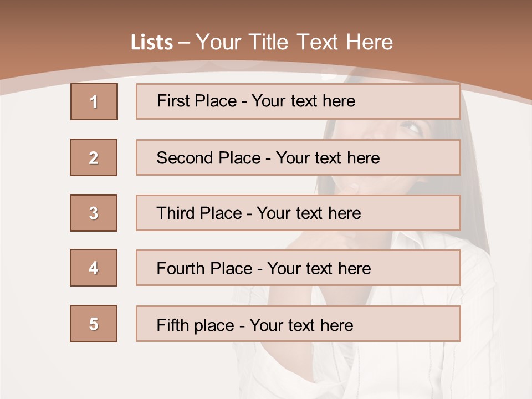Viewport: 532px width, 399px height.
Task: Click the number 5 box
Action: pos(94,324)
